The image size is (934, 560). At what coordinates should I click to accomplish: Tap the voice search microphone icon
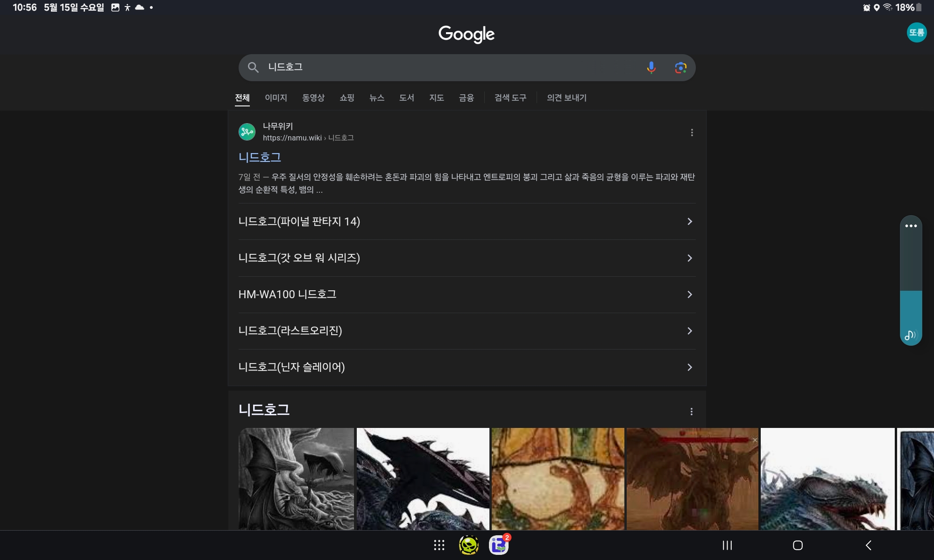click(651, 68)
